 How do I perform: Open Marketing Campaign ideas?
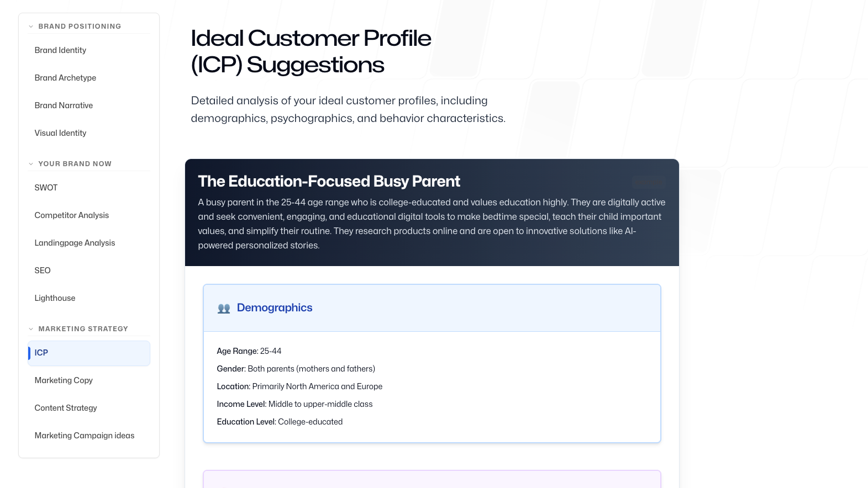[85, 436]
